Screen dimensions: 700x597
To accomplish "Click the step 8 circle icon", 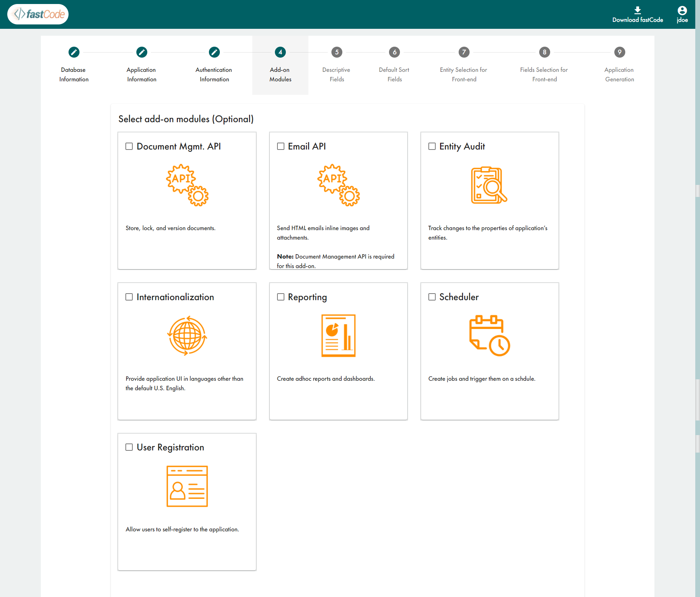I will tap(545, 52).
